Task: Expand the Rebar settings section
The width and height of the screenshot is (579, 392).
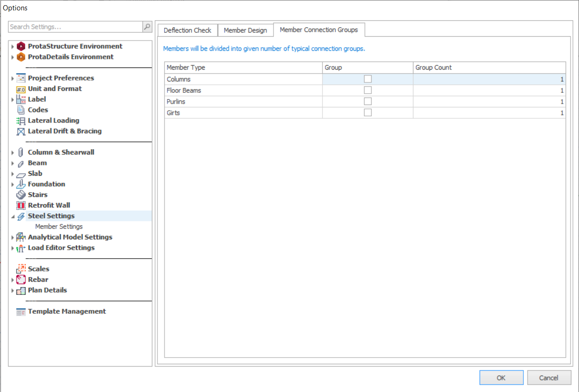Action: coord(12,279)
